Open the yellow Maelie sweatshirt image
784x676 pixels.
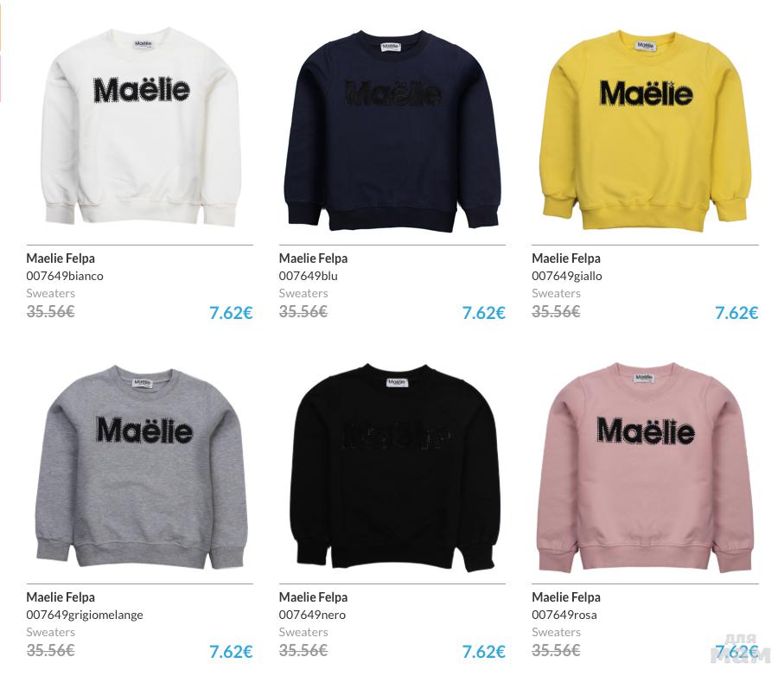coord(645,130)
